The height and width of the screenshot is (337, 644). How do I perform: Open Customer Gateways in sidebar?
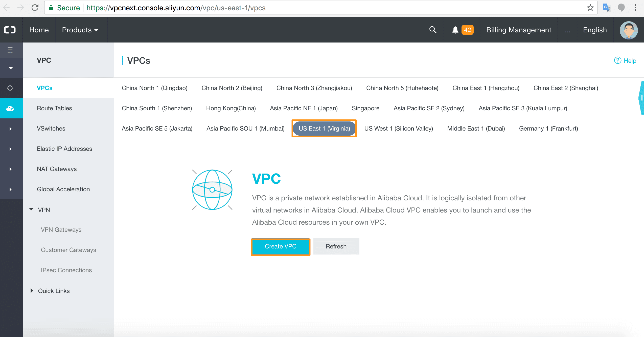[68, 250]
